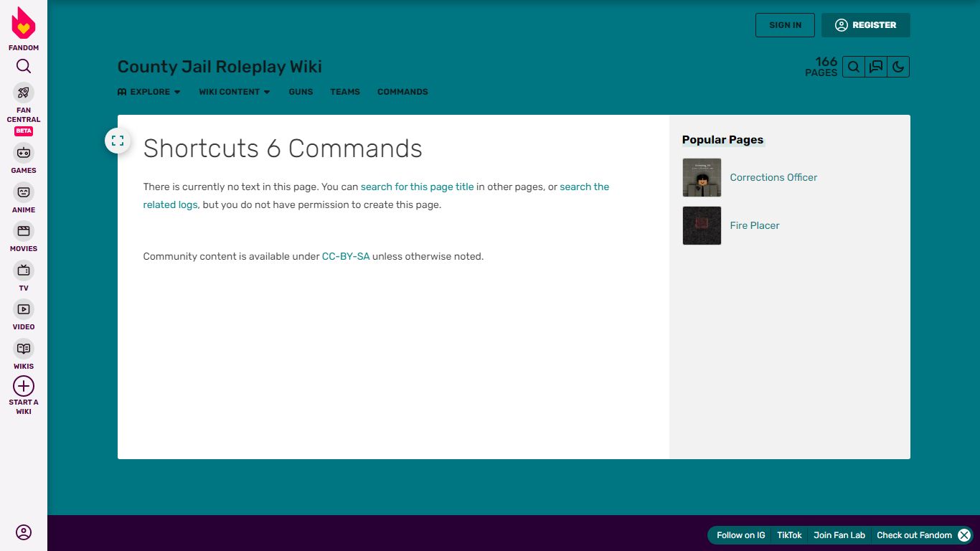Image resolution: width=980 pixels, height=551 pixels.
Task: Click Follow on IG link
Action: coord(741,535)
